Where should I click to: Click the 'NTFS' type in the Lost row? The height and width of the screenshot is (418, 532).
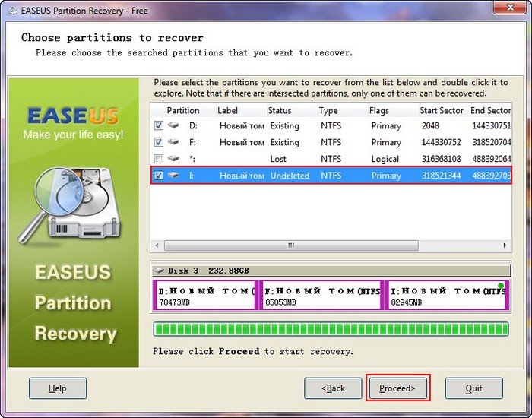331,159
